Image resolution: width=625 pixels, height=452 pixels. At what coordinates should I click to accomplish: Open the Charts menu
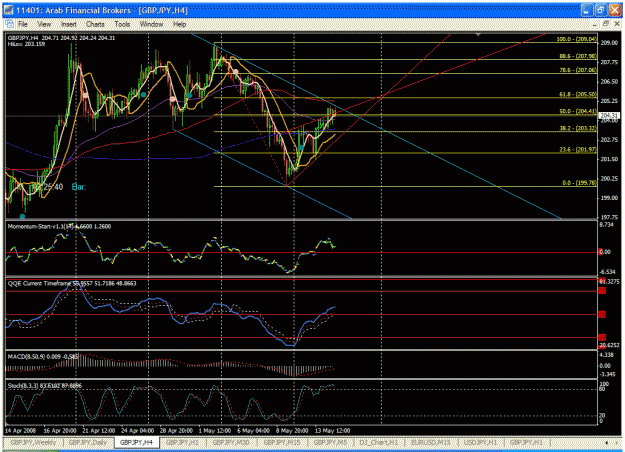point(95,24)
